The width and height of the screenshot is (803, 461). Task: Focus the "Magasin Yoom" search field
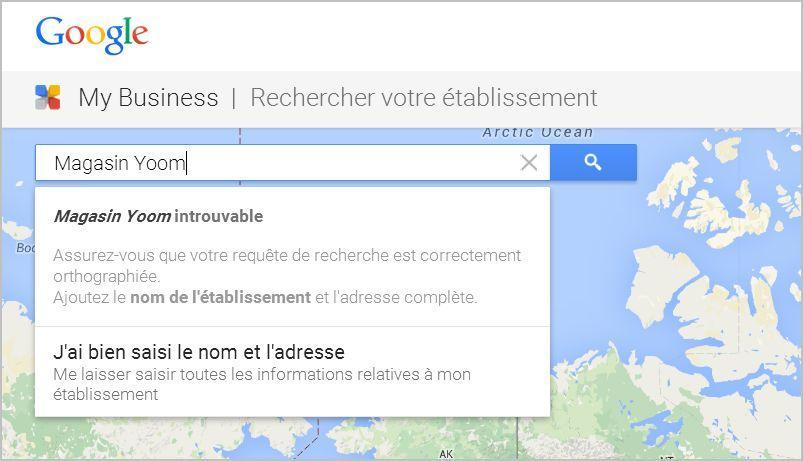[x=280, y=163]
